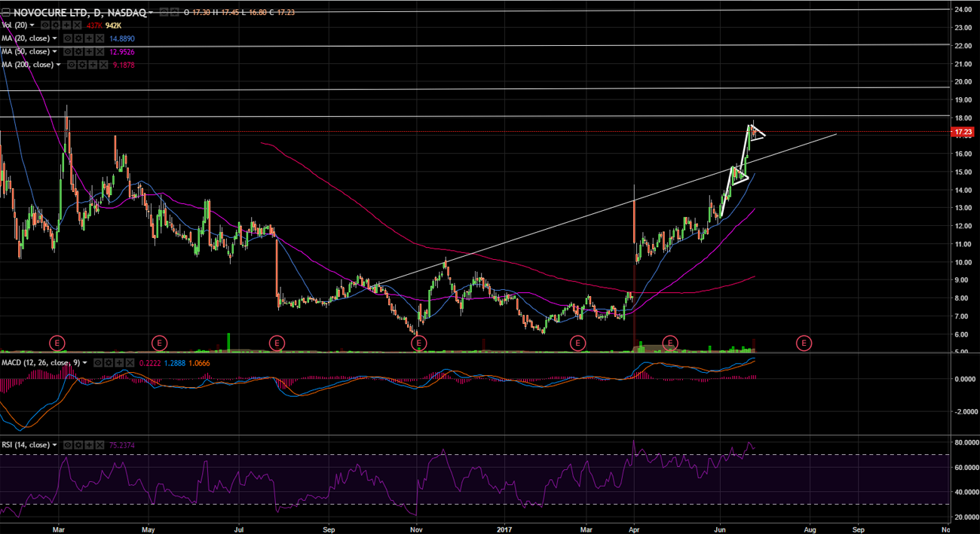This screenshot has width=980, height=534.
Task: Click earnings E marker near May
Action: pos(159,343)
